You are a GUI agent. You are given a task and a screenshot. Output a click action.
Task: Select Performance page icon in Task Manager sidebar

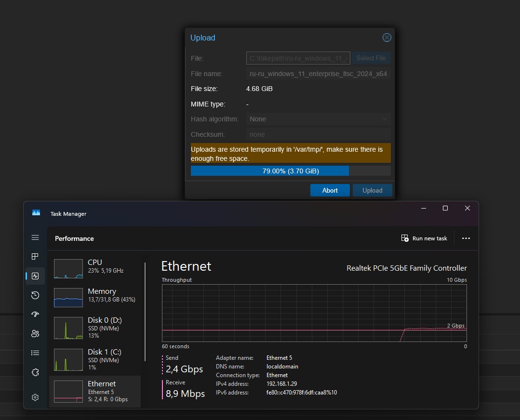[35, 276]
